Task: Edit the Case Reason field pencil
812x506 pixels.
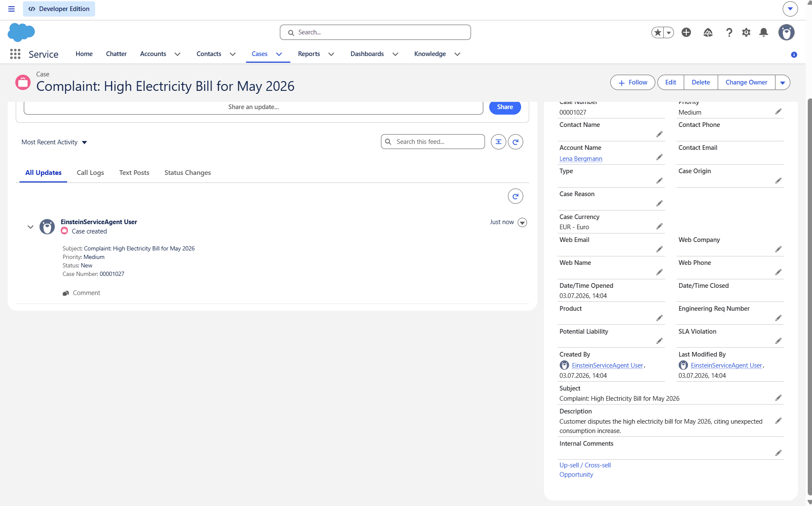Action: point(659,204)
